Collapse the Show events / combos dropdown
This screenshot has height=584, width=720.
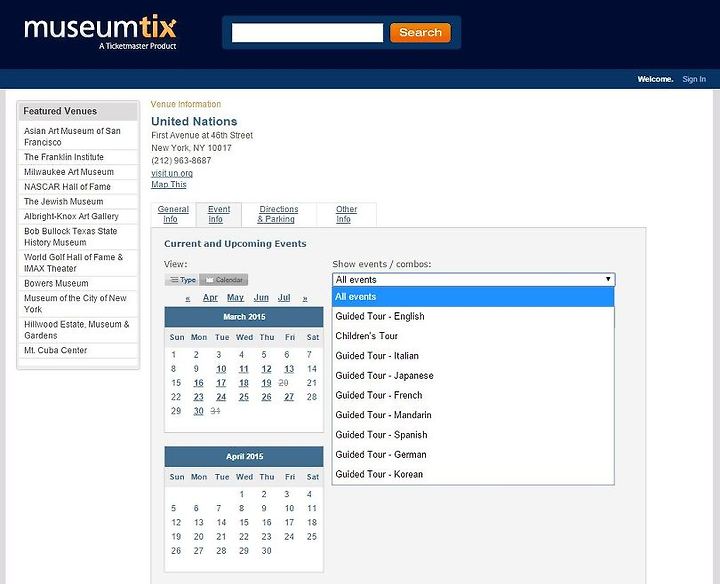click(x=473, y=279)
